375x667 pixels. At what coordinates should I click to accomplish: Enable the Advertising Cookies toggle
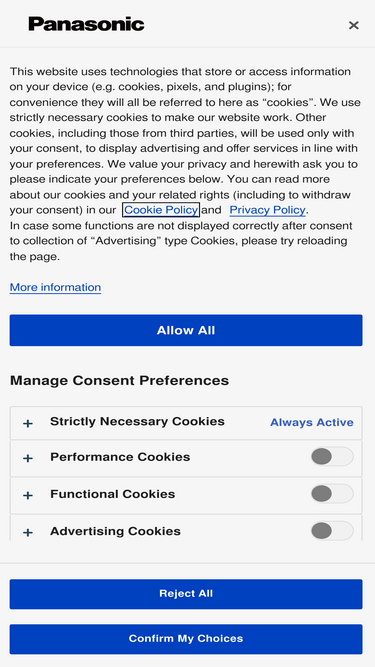tap(332, 531)
